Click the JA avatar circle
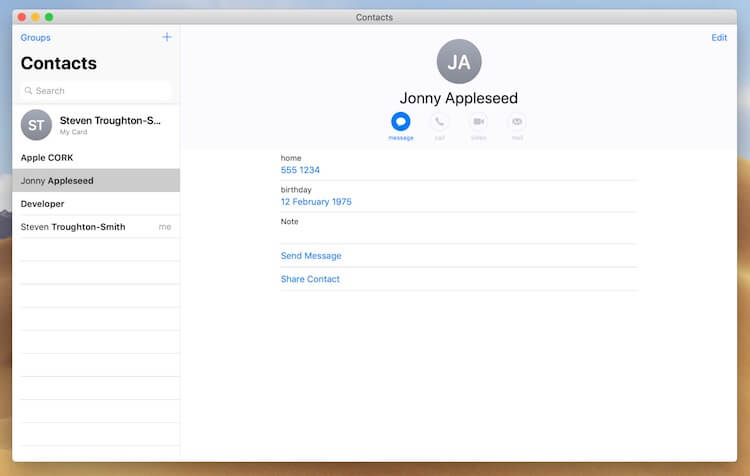The image size is (750, 476). pos(459,62)
